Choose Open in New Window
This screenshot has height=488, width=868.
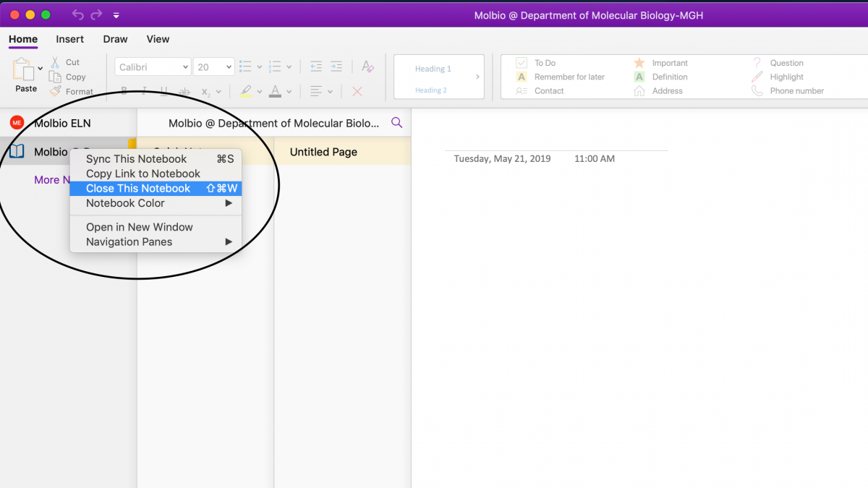click(156, 227)
